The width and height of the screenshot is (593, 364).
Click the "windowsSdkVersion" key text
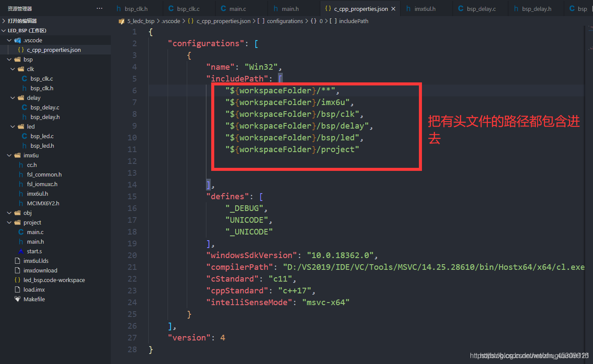click(252, 255)
